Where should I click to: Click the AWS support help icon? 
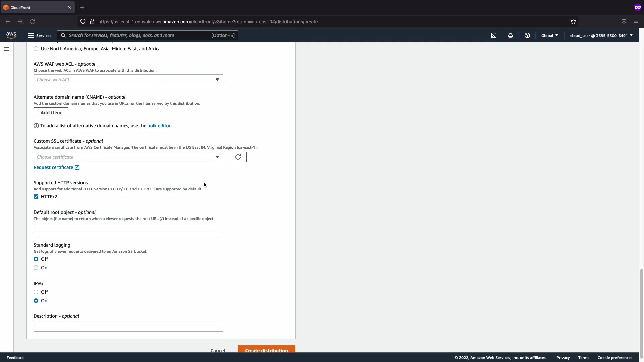[x=527, y=35]
